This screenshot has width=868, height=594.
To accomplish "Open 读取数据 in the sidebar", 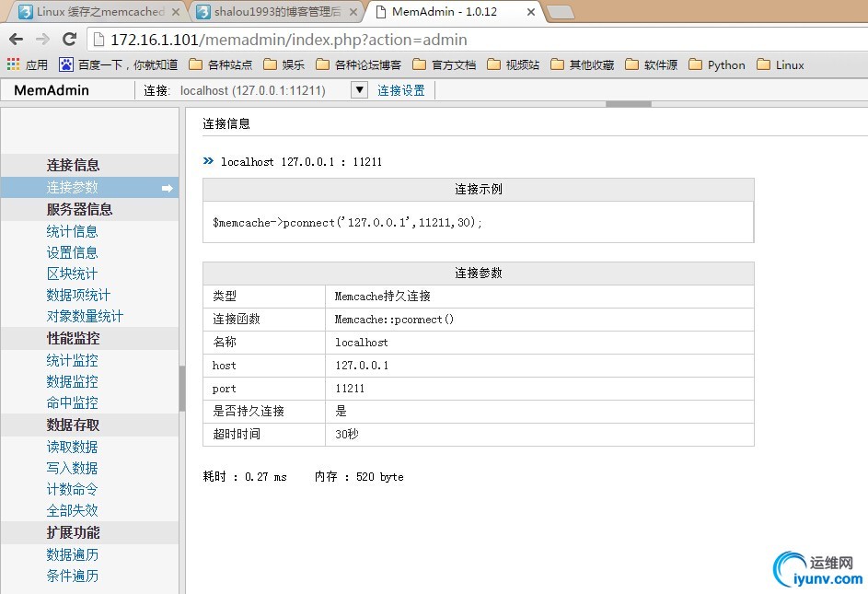I will pos(72,447).
